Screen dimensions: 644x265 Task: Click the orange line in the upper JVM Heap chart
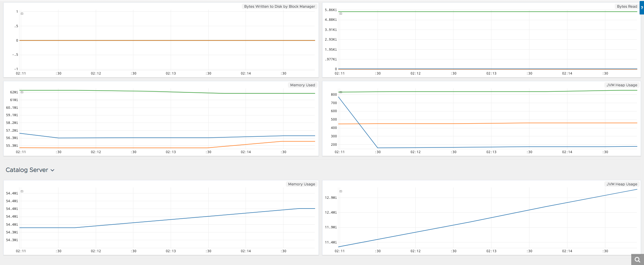[x=488, y=123]
